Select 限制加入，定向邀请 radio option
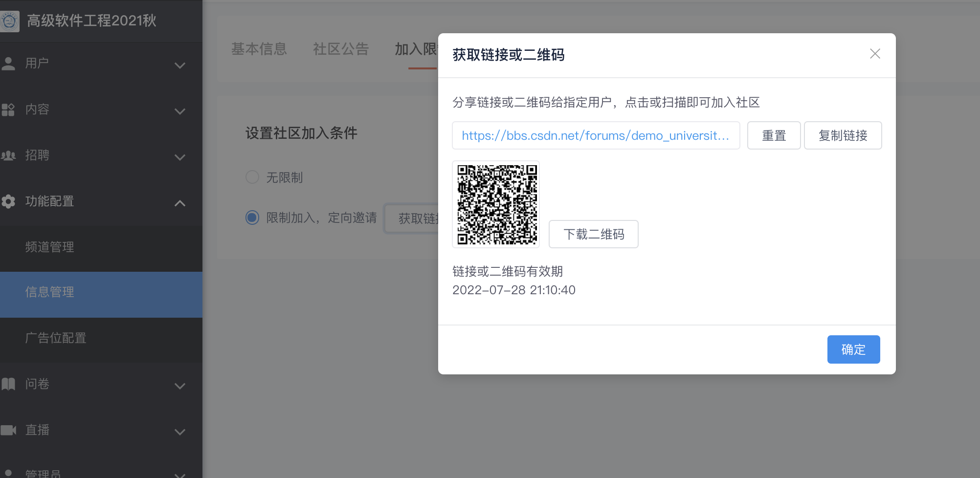 point(252,217)
